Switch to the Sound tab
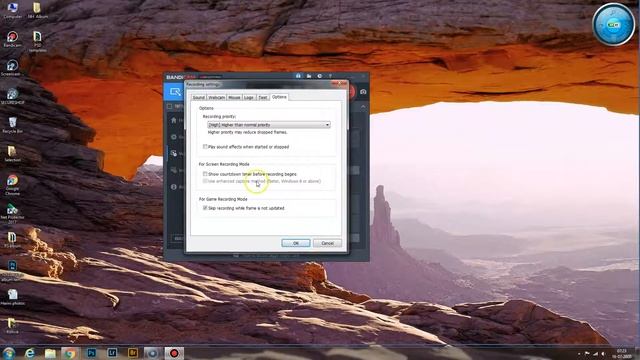Viewport: 640px width, 360px height. pyautogui.click(x=199, y=98)
